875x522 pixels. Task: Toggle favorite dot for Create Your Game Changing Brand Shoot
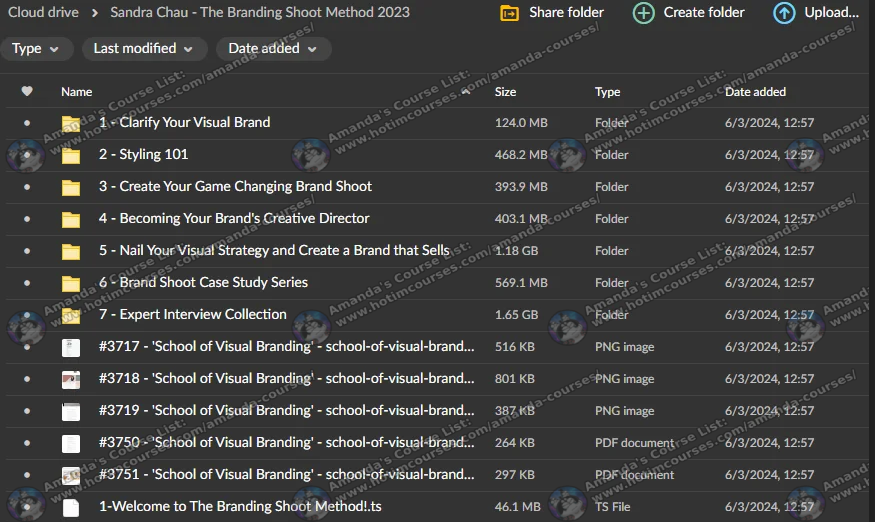click(x=27, y=187)
